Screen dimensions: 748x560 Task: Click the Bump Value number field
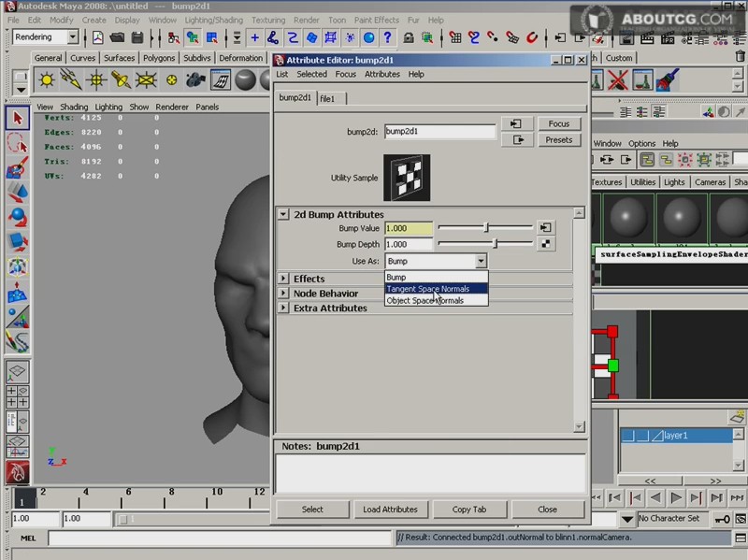(409, 228)
